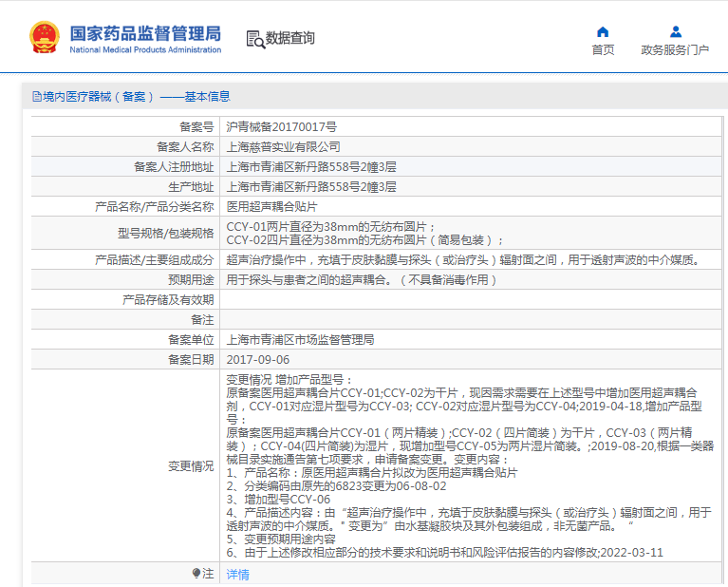Select company name 上海慈普实业有限公司
728x587 pixels.
click(x=283, y=147)
